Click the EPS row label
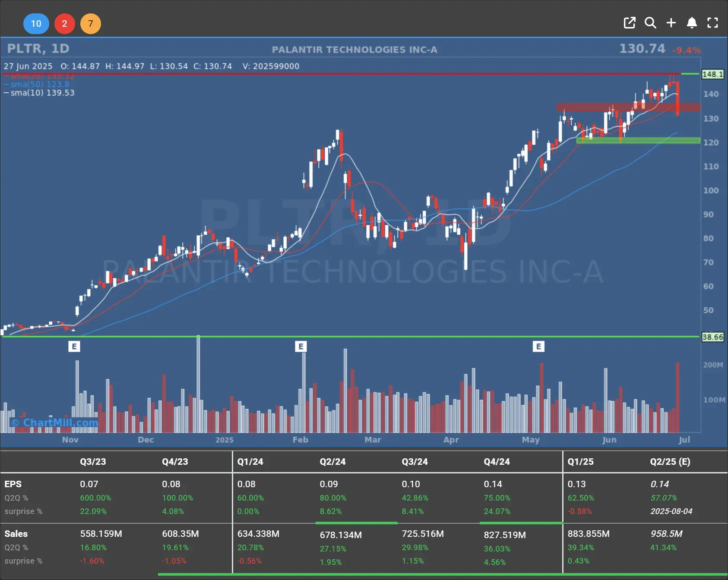 pyautogui.click(x=13, y=484)
